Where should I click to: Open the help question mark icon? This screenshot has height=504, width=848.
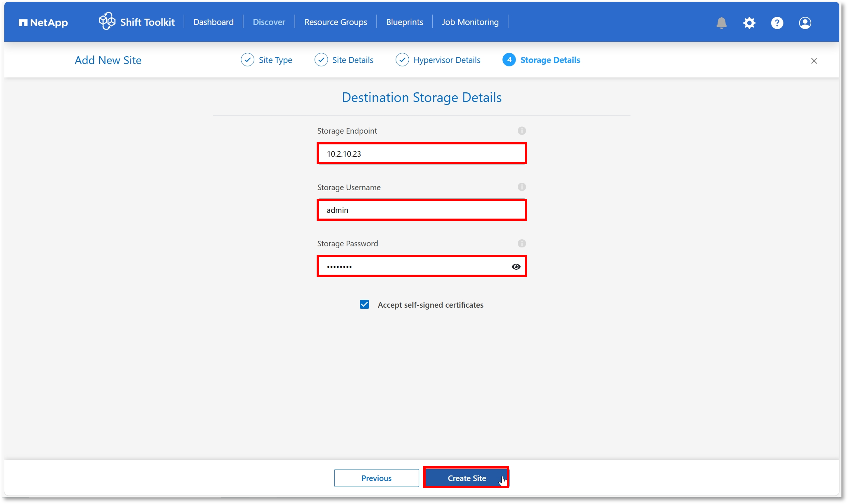(777, 23)
